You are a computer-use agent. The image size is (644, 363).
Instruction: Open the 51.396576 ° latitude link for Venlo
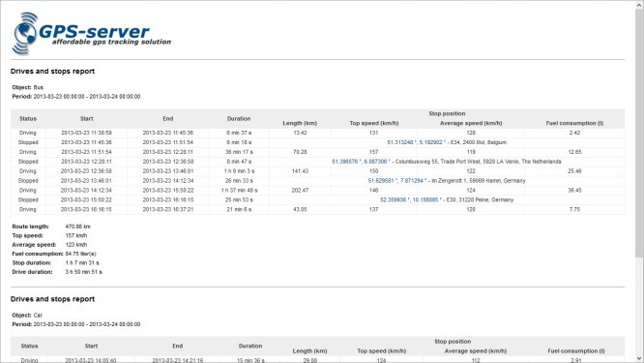point(346,162)
